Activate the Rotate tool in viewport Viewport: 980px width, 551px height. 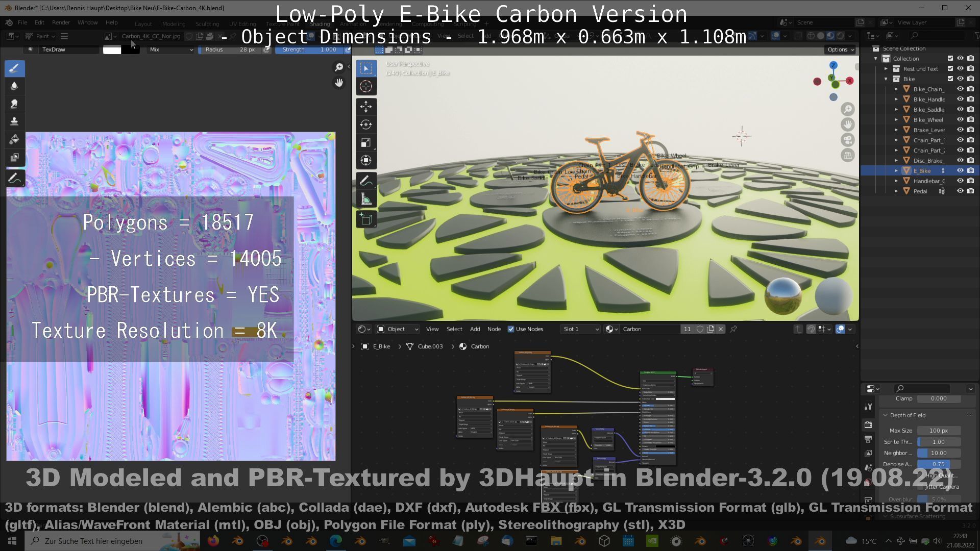(x=366, y=124)
